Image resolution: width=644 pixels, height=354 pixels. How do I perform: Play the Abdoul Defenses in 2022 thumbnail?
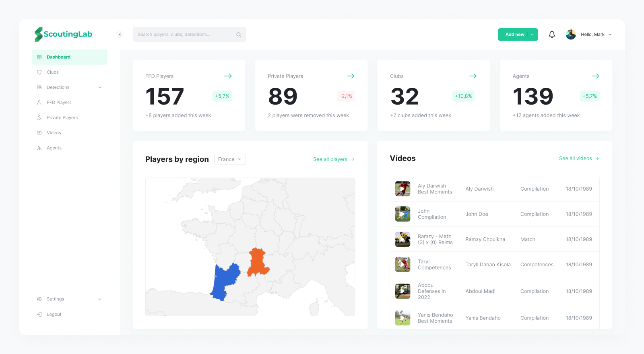pos(402,291)
